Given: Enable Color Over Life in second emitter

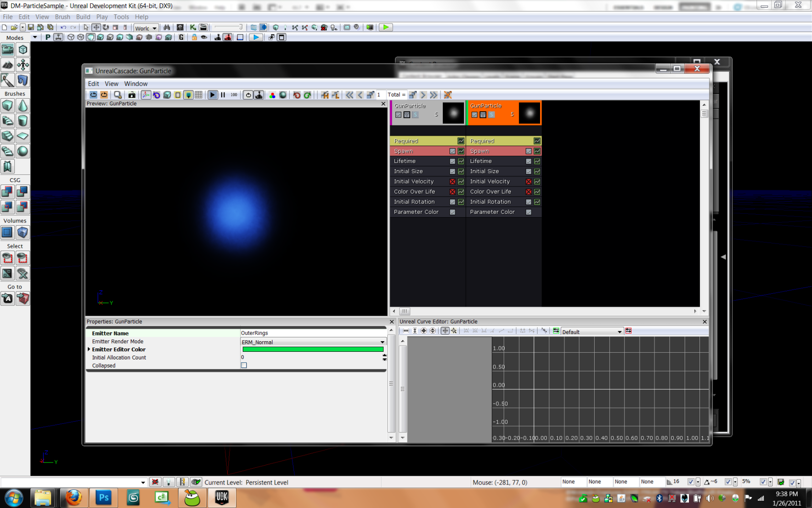Looking at the screenshot, I should (x=529, y=192).
